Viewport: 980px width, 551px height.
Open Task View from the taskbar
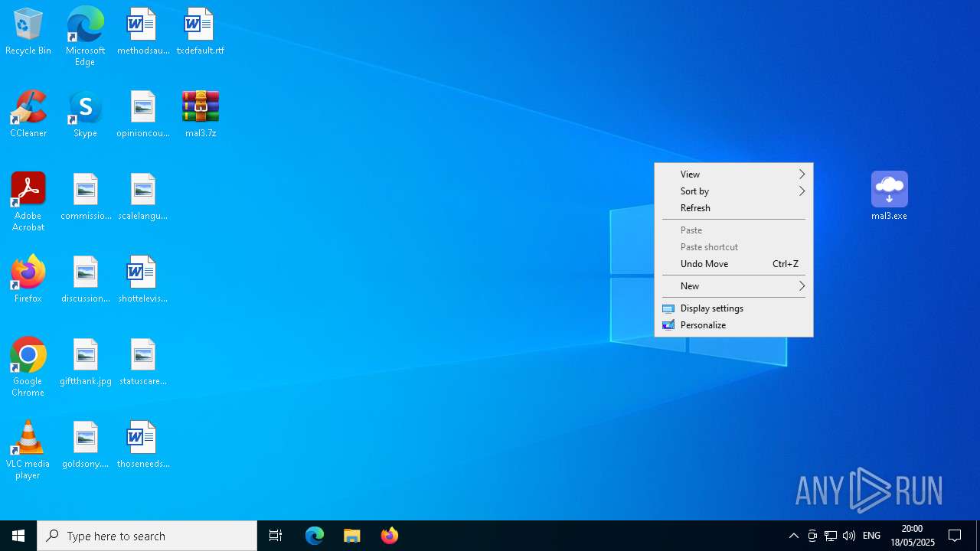pyautogui.click(x=276, y=536)
